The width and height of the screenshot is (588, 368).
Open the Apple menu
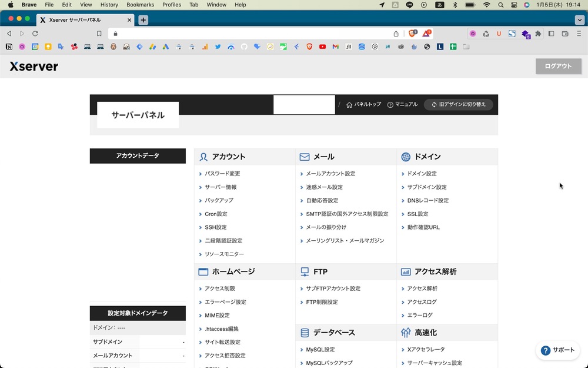[x=11, y=5]
